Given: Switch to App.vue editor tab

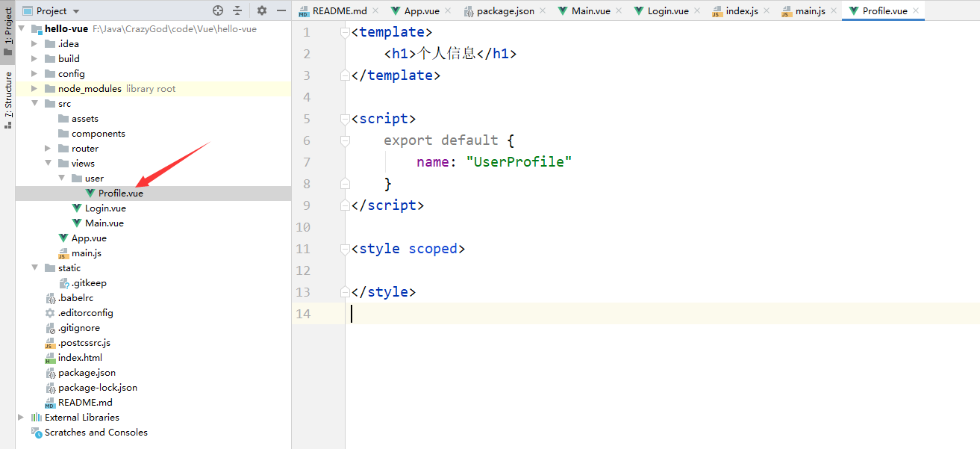Looking at the screenshot, I should coord(422,10).
